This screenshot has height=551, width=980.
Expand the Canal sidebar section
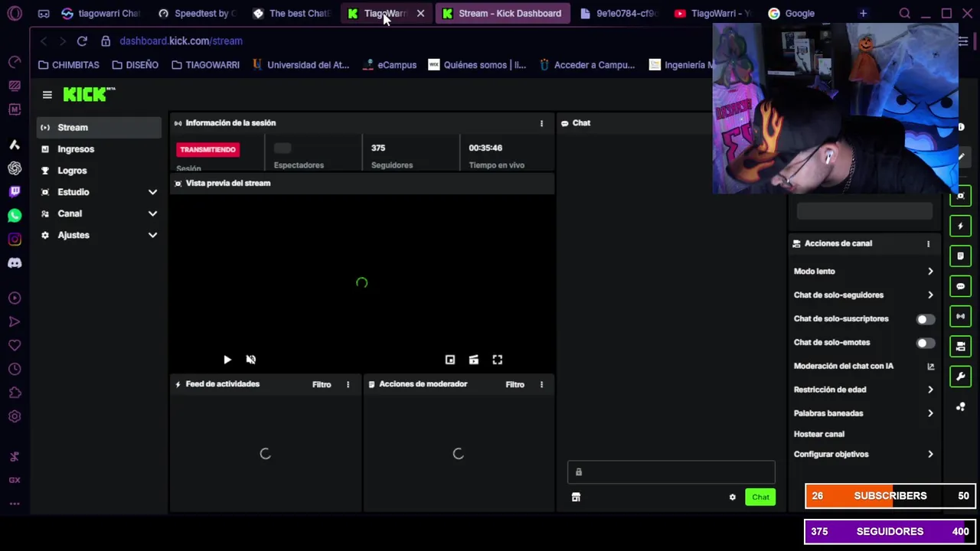coord(152,214)
